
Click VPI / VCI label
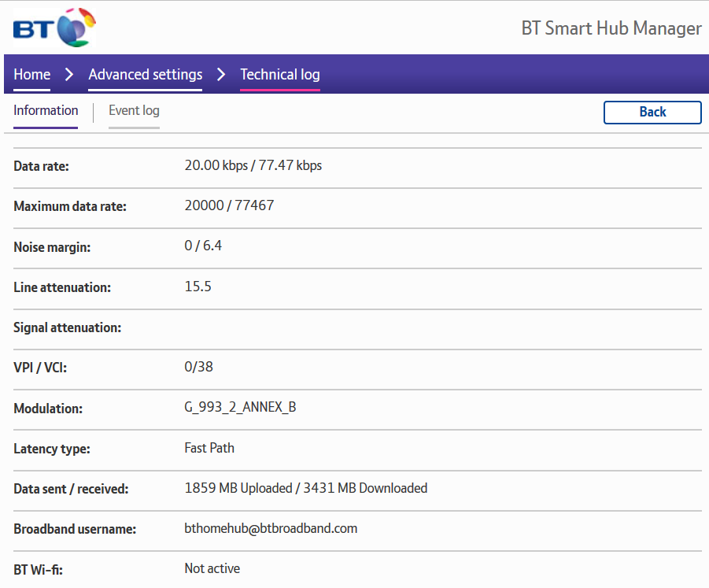coord(40,368)
